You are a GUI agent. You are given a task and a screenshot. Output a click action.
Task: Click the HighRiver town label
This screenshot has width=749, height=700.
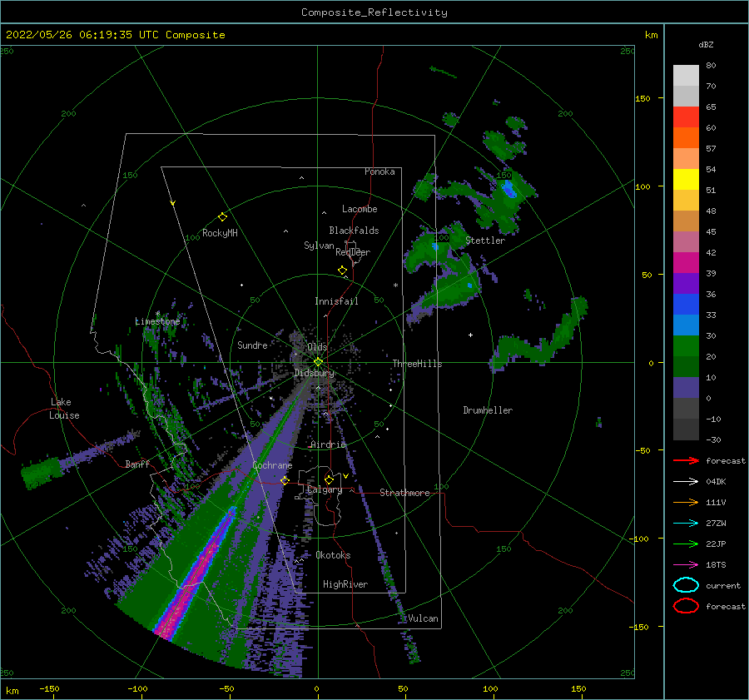(345, 584)
